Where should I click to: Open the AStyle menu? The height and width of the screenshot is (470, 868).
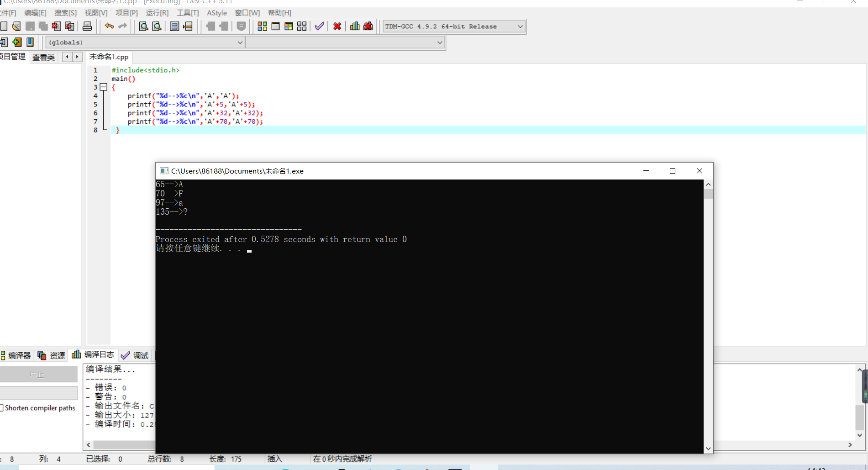pos(217,13)
